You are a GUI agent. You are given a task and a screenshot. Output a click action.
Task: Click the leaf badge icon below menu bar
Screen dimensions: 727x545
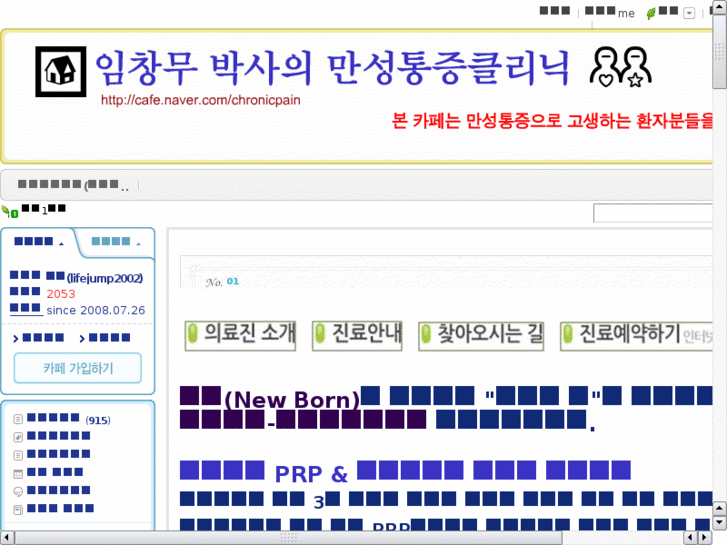[x=10, y=212]
